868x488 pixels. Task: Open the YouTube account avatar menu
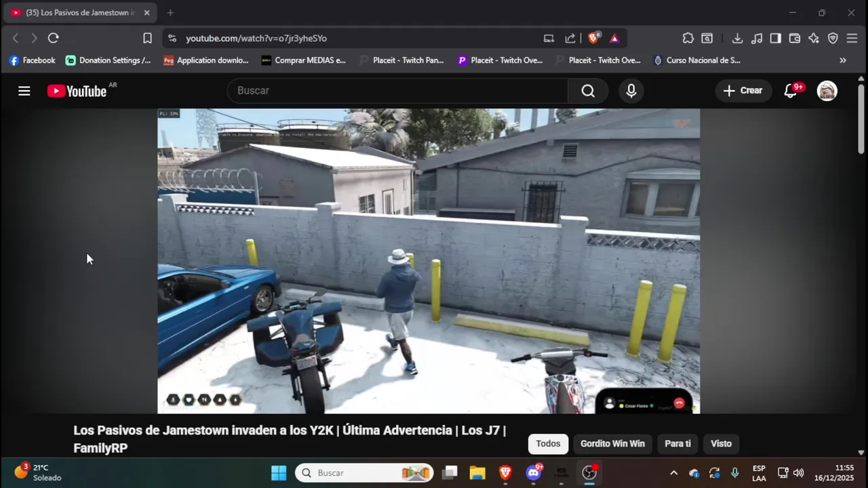(x=827, y=91)
